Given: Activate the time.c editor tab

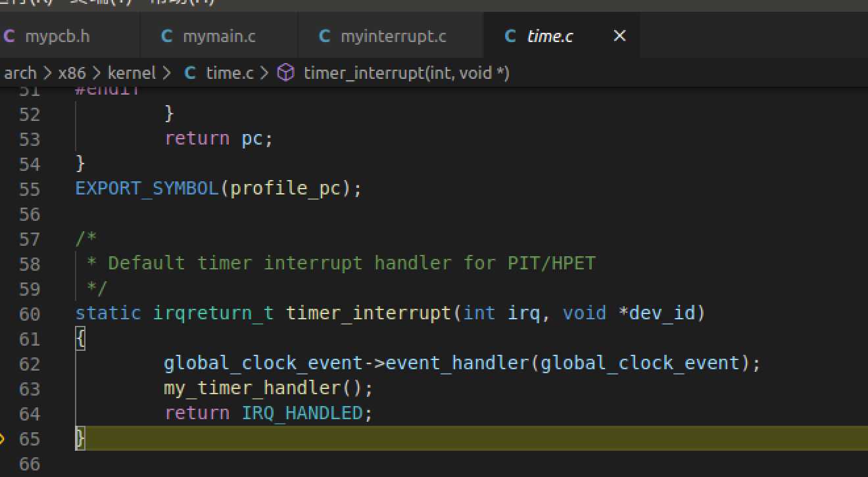Looking at the screenshot, I should point(550,36).
